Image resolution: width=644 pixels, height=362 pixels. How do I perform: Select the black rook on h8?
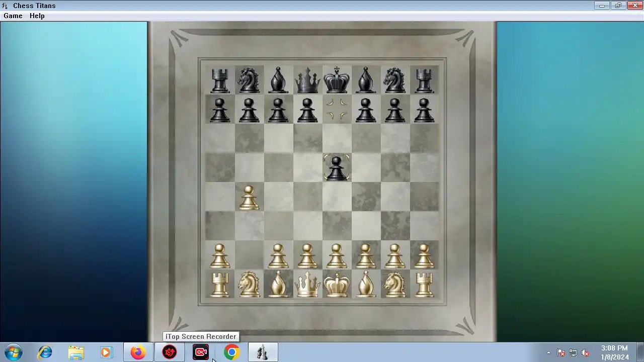(x=424, y=80)
